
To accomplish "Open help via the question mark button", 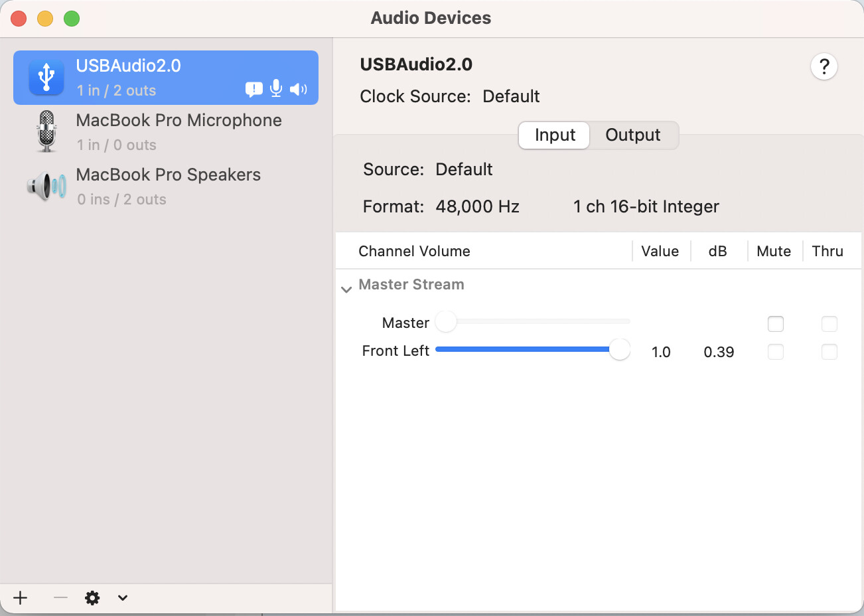I will tap(824, 66).
